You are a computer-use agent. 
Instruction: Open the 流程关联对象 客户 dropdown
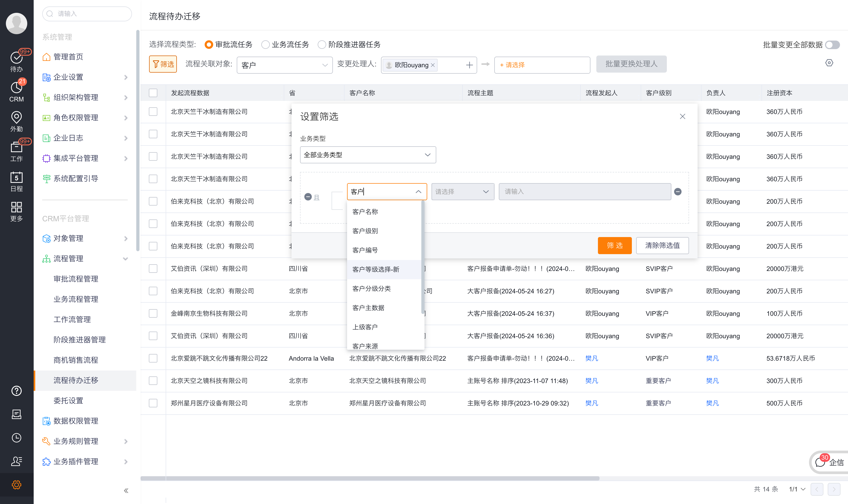tap(285, 65)
